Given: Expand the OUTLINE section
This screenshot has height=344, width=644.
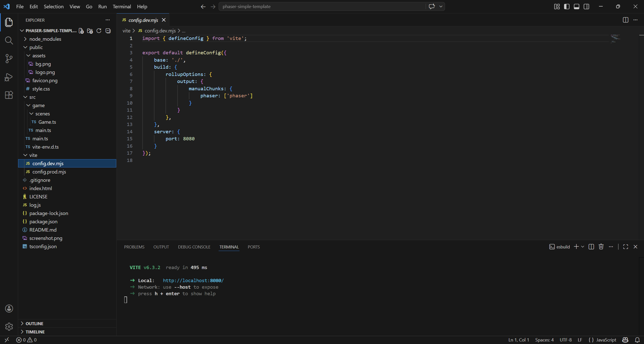Looking at the screenshot, I should pos(34,323).
